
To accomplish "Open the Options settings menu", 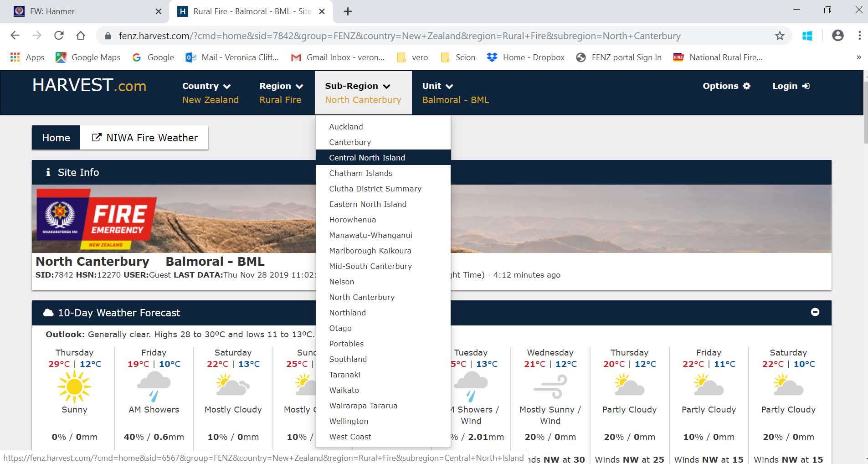I will [x=726, y=86].
